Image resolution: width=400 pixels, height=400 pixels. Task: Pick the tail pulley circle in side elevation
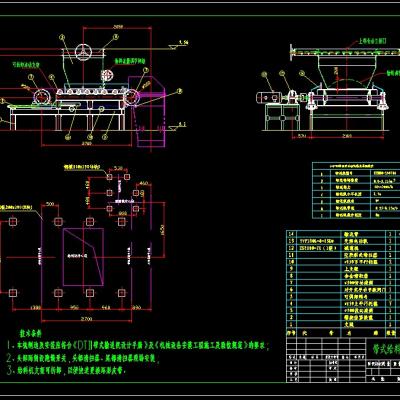pos(42,97)
